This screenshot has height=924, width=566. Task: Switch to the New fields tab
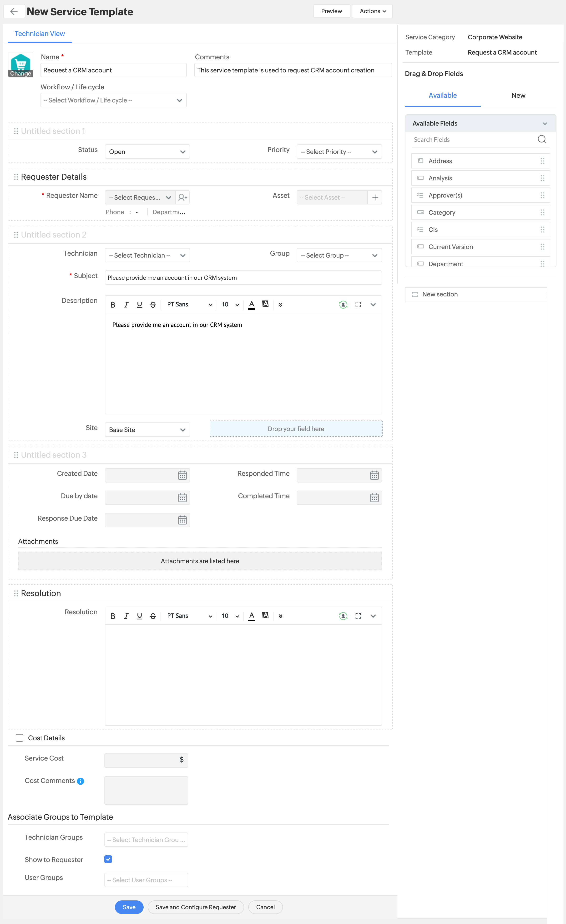click(x=518, y=95)
